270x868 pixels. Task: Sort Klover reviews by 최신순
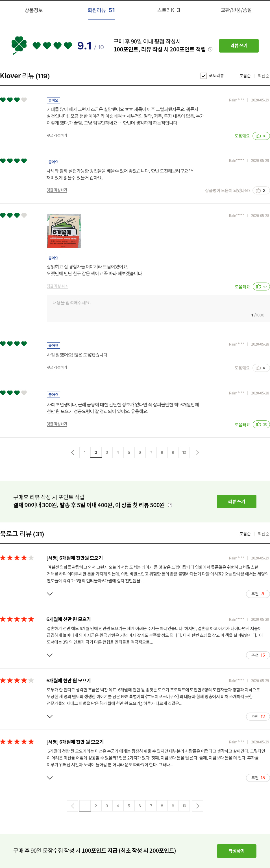(x=263, y=76)
